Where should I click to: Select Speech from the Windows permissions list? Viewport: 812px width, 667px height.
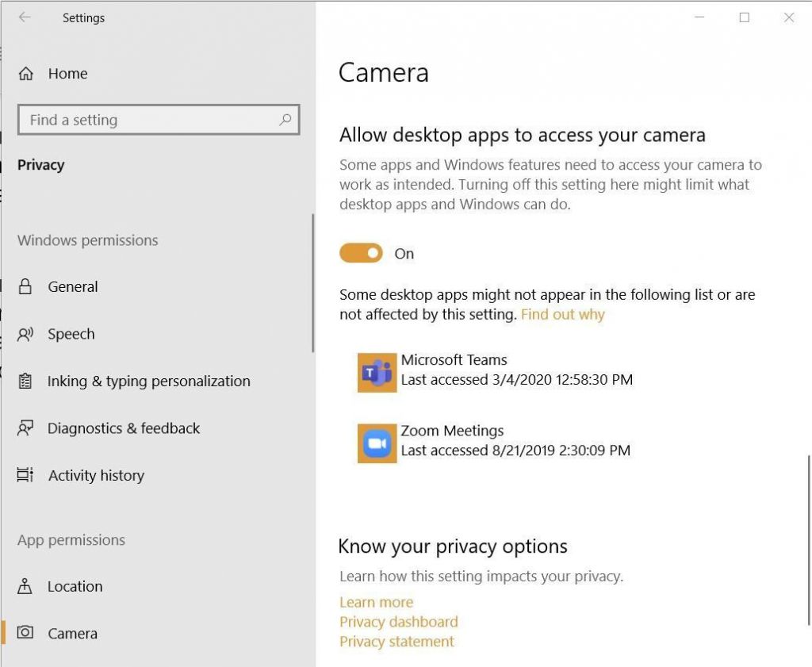[x=71, y=334]
